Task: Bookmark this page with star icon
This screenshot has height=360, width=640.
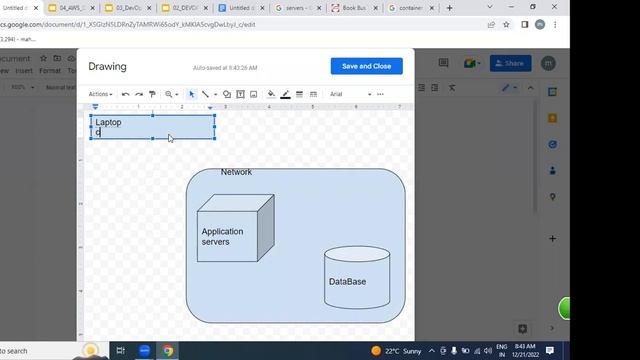Action: coord(506,24)
